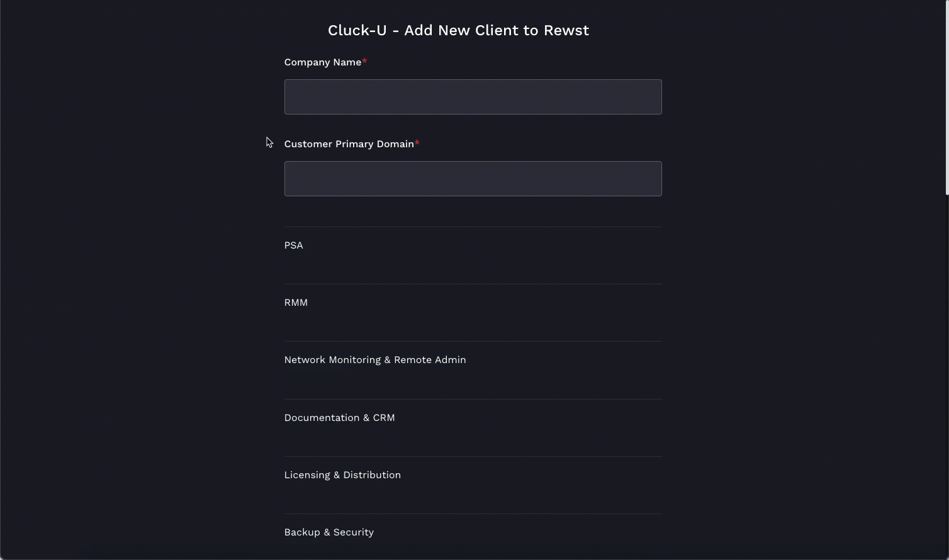Click red asterisk beside Customer Primary Domain

click(417, 143)
